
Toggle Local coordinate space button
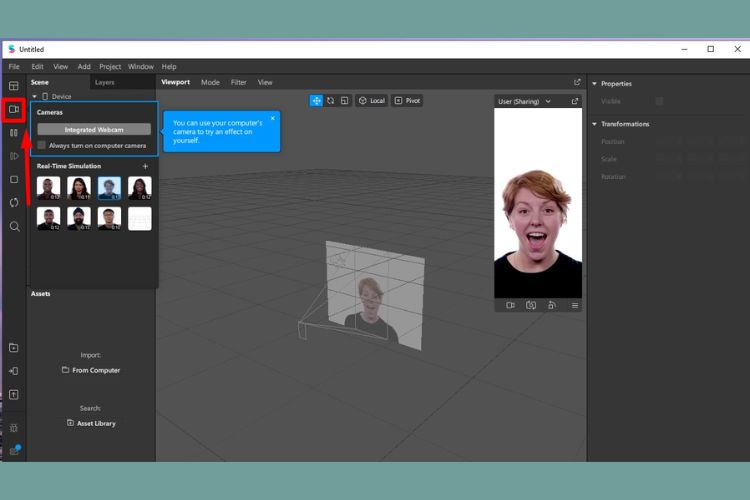point(372,100)
